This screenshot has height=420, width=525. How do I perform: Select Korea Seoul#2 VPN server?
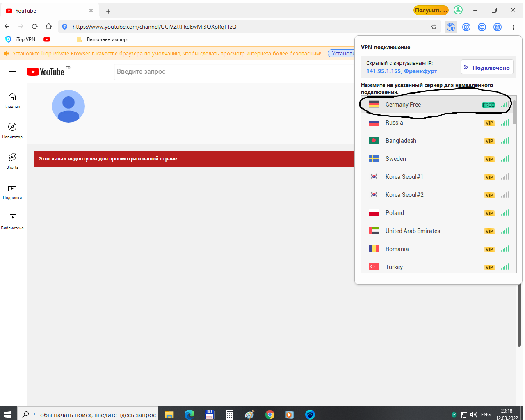point(437,195)
